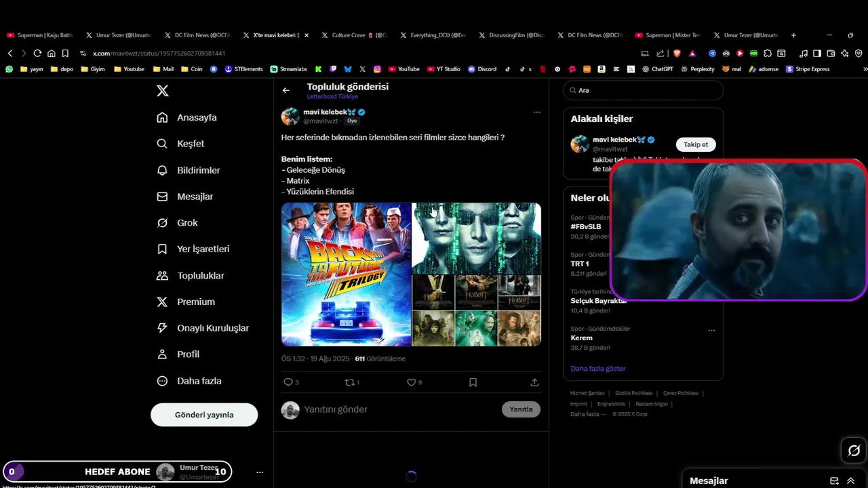Reload the page in browser toolbar
Screen dimensions: 868x488
point(37,53)
